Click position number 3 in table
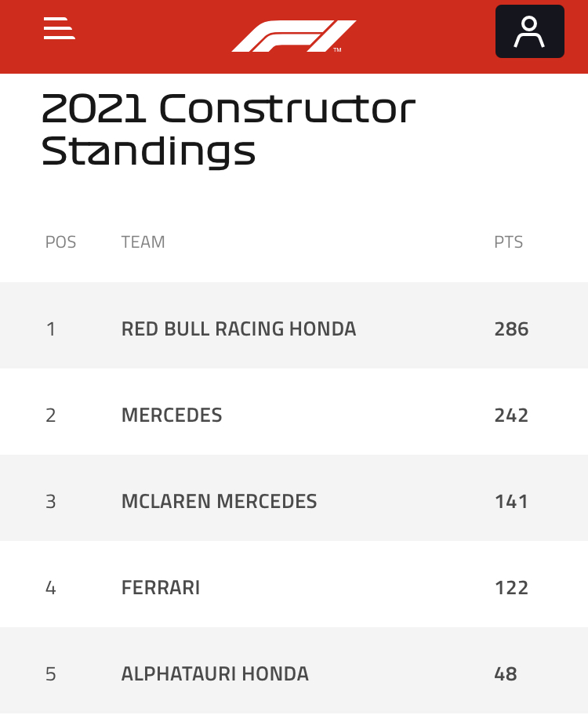 (x=51, y=502)
